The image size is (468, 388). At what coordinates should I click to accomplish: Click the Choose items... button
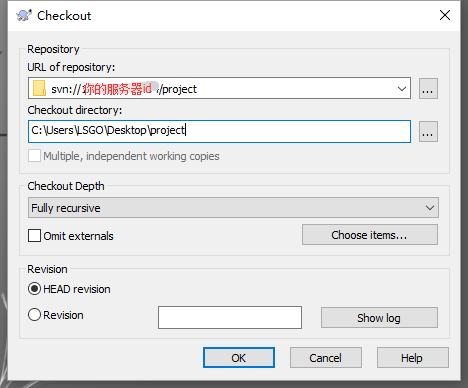pyautogui.click(x=370, y=235)
